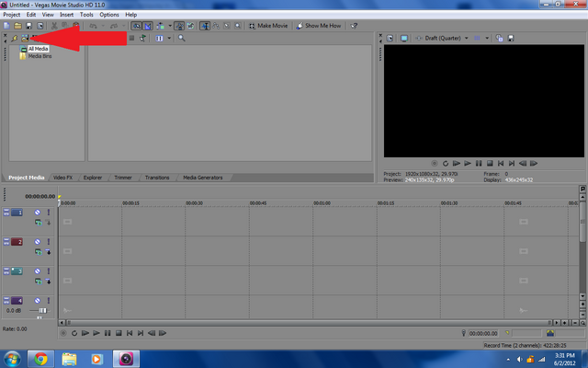Click the Cut scissors icon
The width and height of the screenshot is (588, 368).
pos(54,26)
